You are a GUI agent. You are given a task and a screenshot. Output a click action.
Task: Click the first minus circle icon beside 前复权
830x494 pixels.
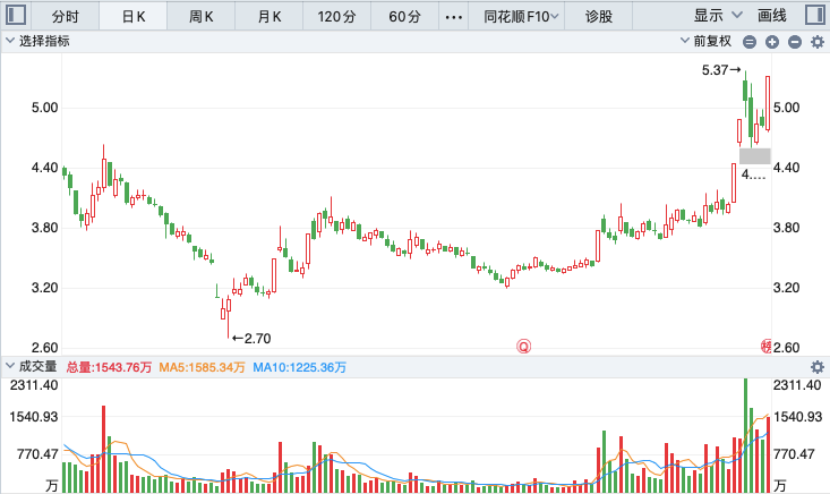[749, 42]
